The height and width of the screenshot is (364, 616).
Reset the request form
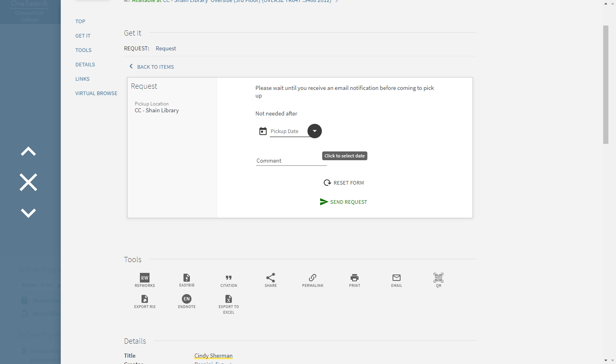tap(344, 183)
